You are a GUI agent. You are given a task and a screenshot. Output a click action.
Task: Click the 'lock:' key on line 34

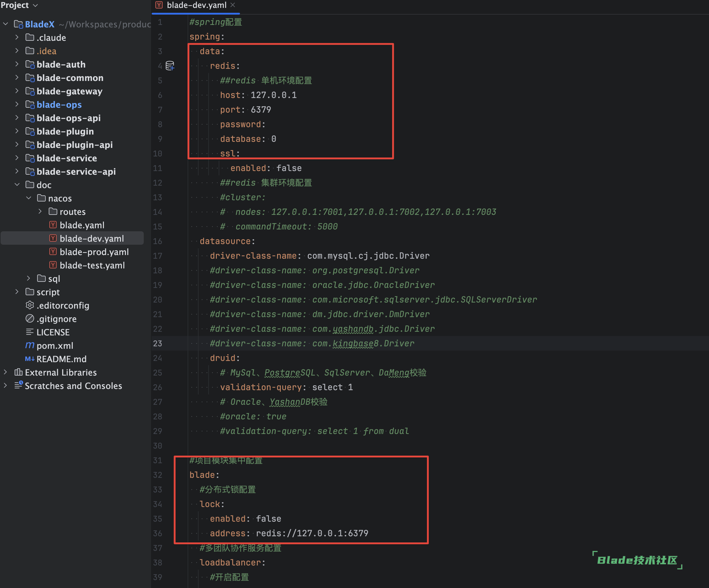[x=212, y=504]
